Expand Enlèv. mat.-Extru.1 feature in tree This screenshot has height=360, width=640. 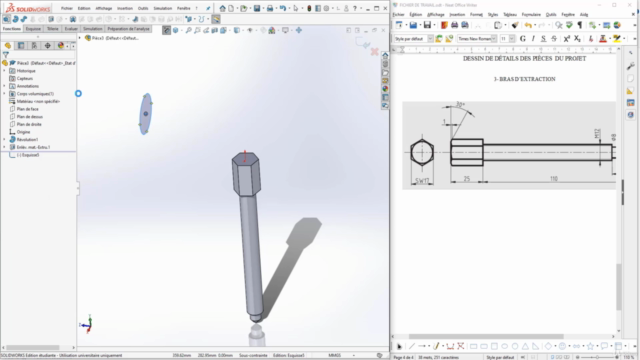pyautogui.click(x=4, y=147)
